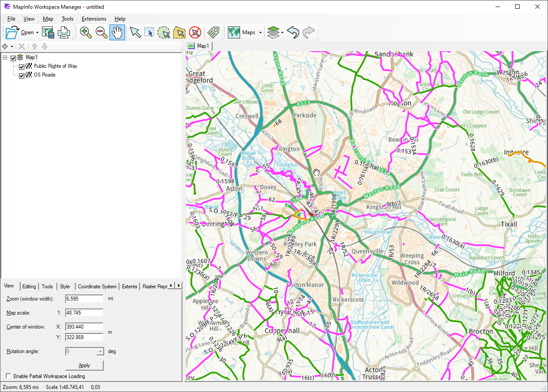Activate the Zoom In tool
Viewport: 548px width, 392px height.
pyautogui.click(x=86, y=32)
